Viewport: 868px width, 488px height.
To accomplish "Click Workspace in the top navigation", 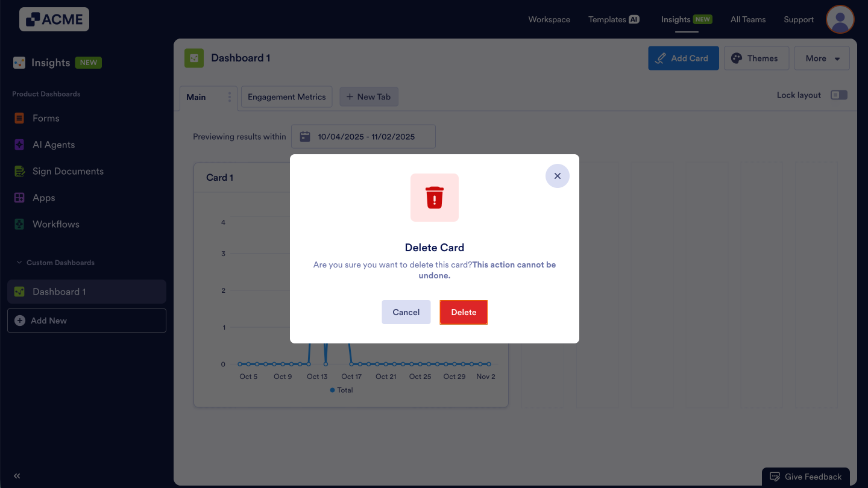I will (549, 19).
